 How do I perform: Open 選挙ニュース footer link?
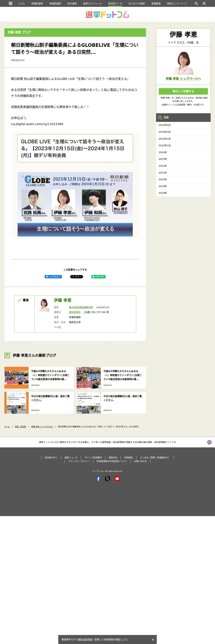[71, 457]
